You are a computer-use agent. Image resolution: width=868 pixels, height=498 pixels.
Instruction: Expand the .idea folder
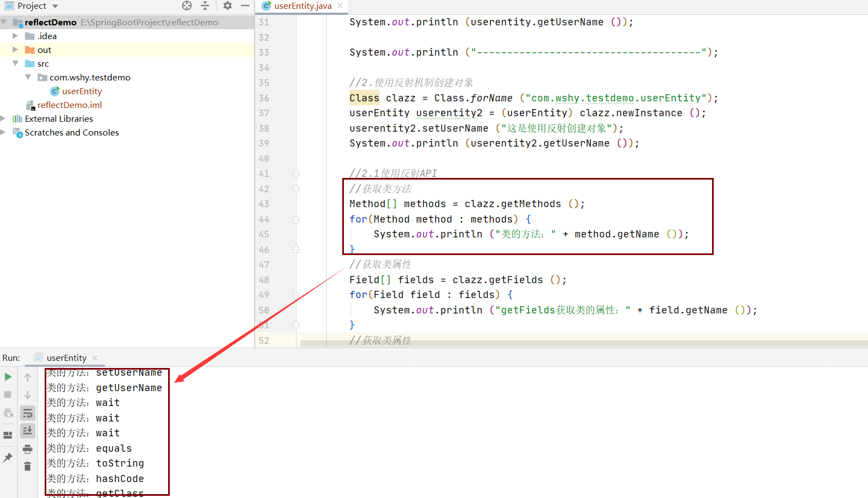(15, 36)
